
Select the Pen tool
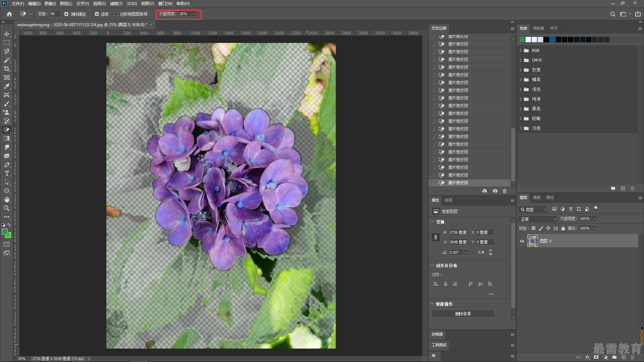(x=7, y=165)
